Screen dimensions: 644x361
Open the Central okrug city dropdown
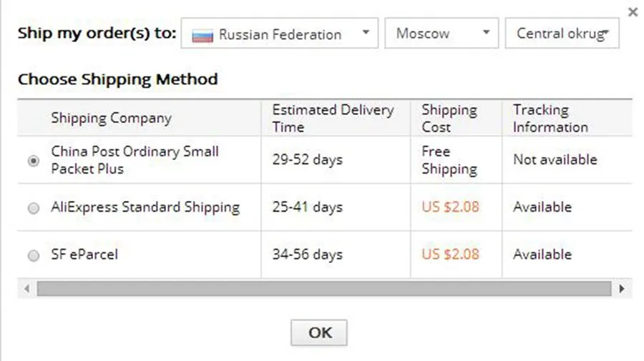(562, 34)
